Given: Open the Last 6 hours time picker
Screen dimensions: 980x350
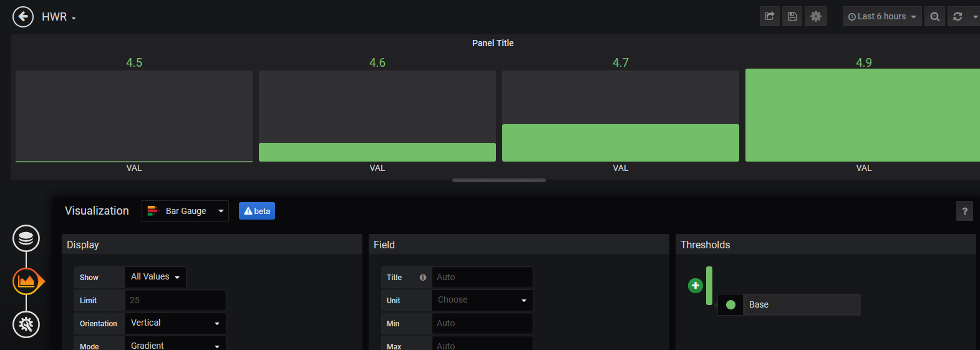Looking at the screenshot, I should (x=882, y=16).
